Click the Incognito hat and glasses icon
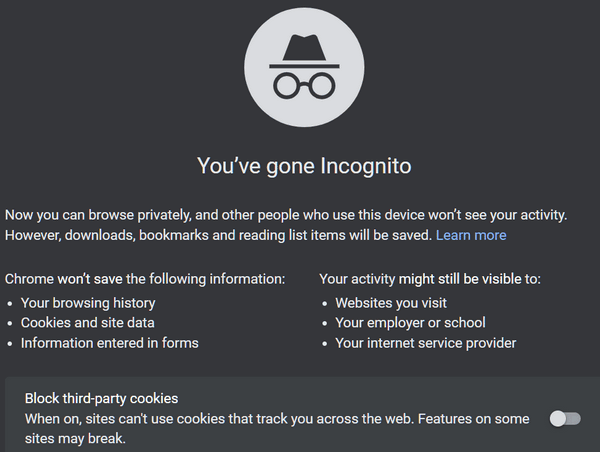600x452 pixels. [x=304, y=67]
